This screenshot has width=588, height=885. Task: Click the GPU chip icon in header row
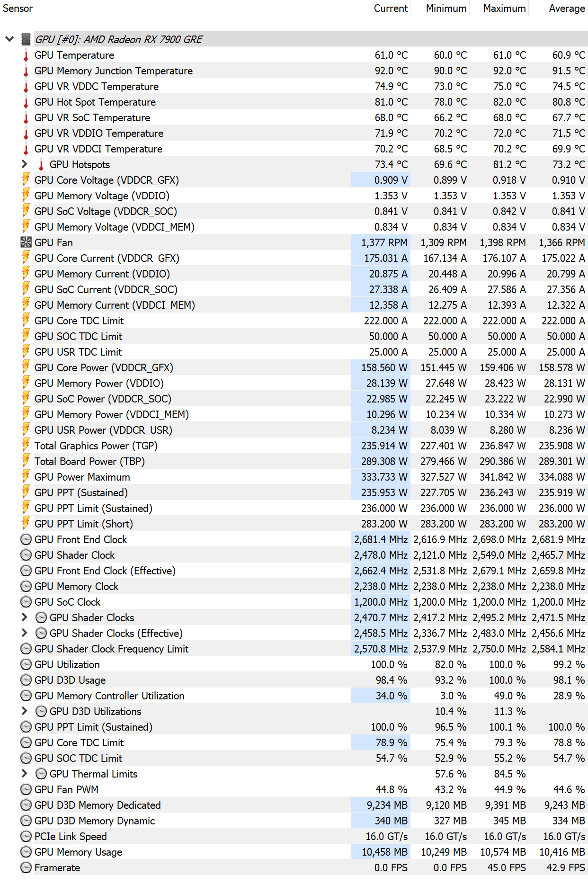26,39
